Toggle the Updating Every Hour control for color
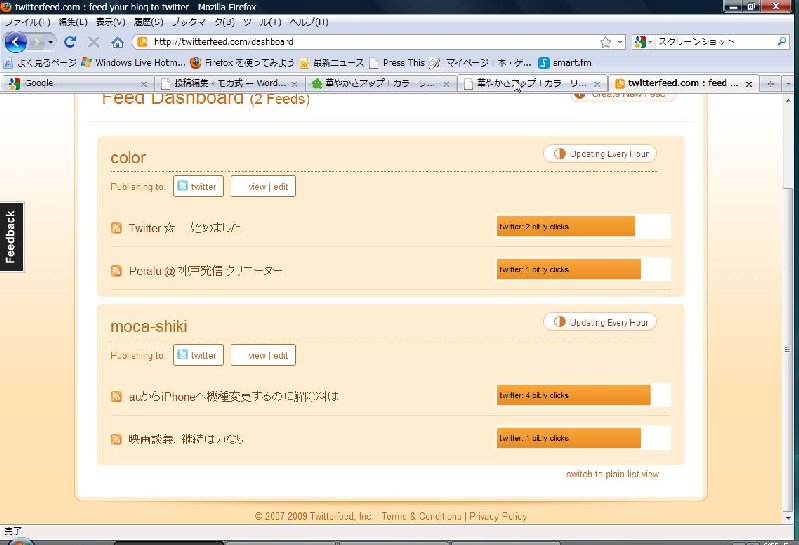This screenshot has width=799, height=545. pyautogui.click(x=600, y=154)
